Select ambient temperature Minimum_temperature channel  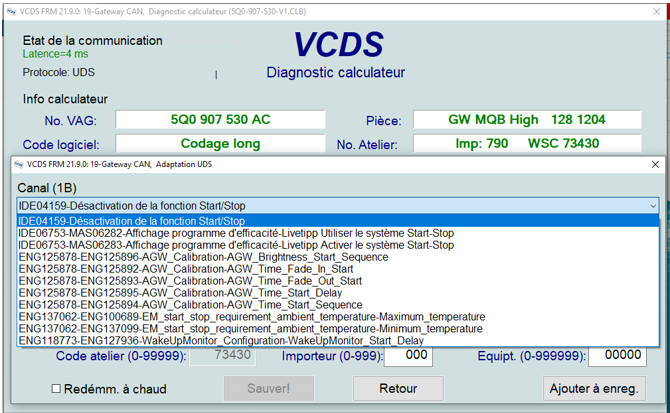(x=338, y=329)
